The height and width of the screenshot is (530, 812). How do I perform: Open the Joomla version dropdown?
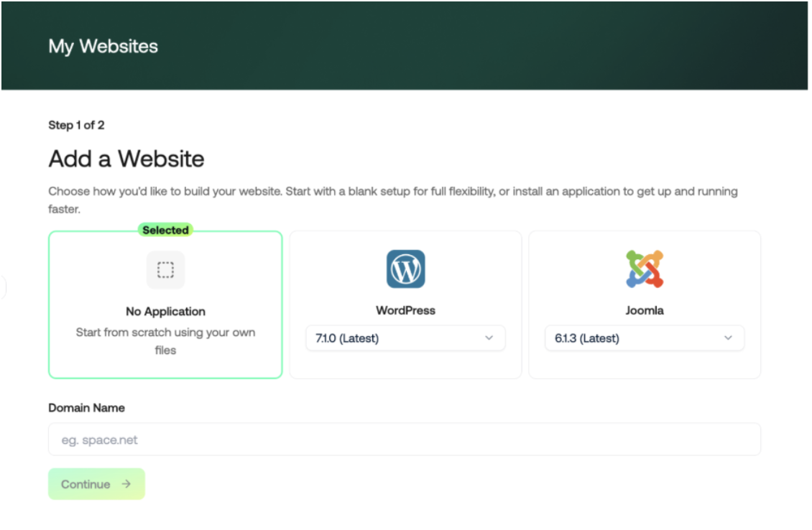pos(645,338)
